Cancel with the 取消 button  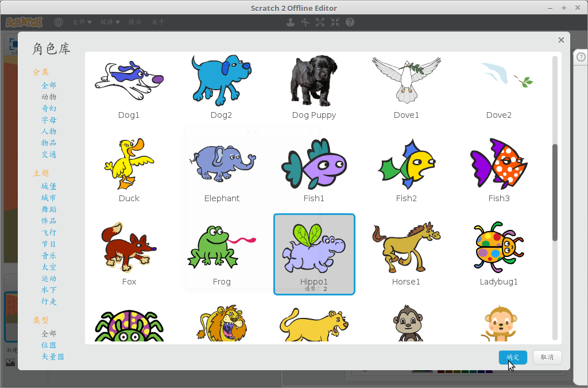547,357
